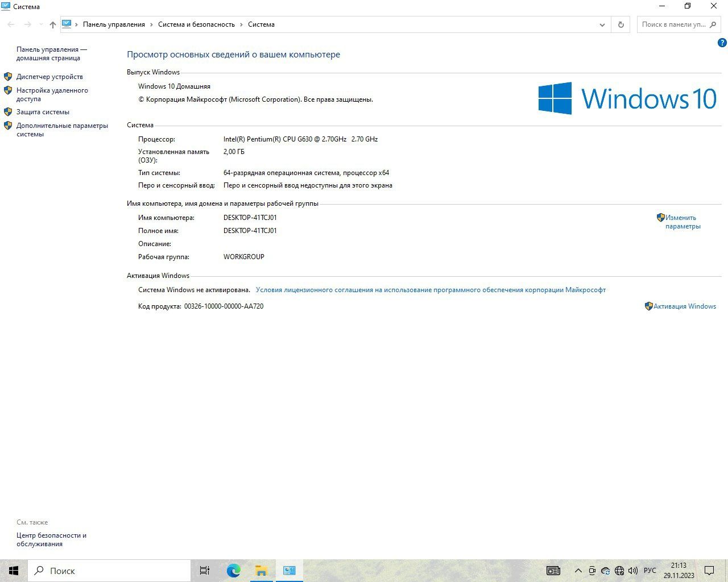Click the 2,00 ГБ installed memory value
This screenshot has width=728, height=582.
coord(234,152)
